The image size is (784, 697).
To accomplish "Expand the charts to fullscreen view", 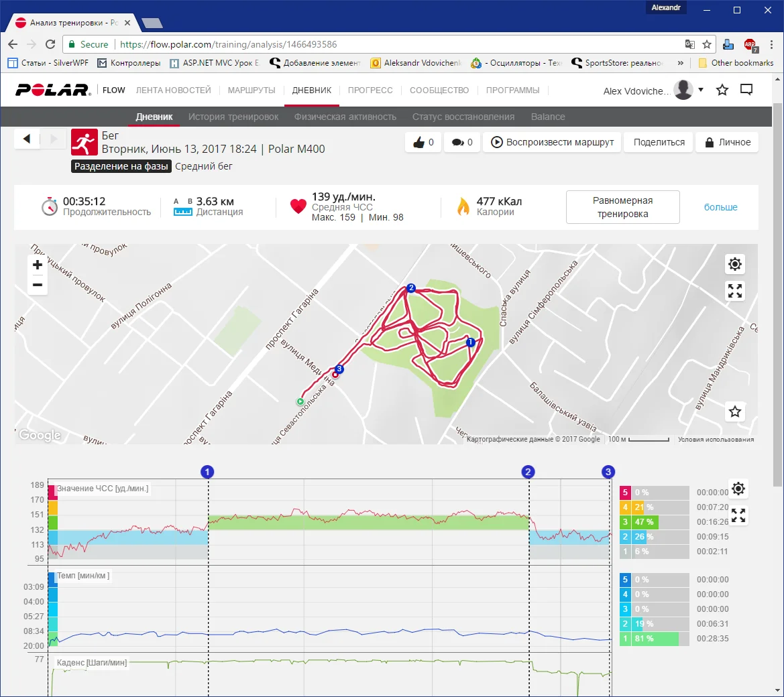I will click(x=738, y=515).
